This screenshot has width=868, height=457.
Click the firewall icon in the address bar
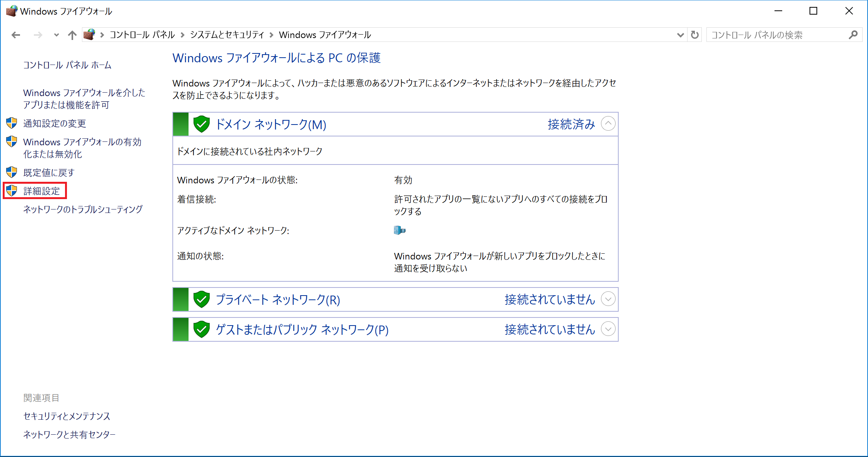tap(89, 35)
